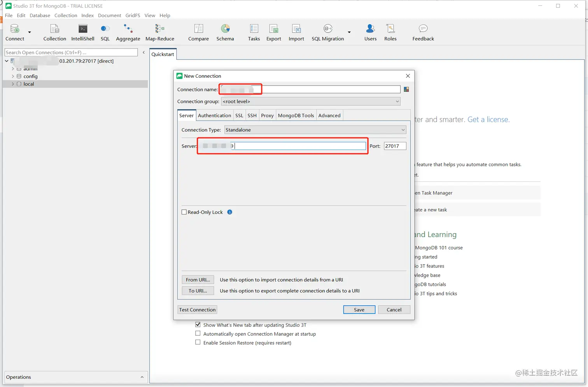This screenshot has height=387, width=588.
Task: Click the Search Open Connections field
Action: click(71, 52)
